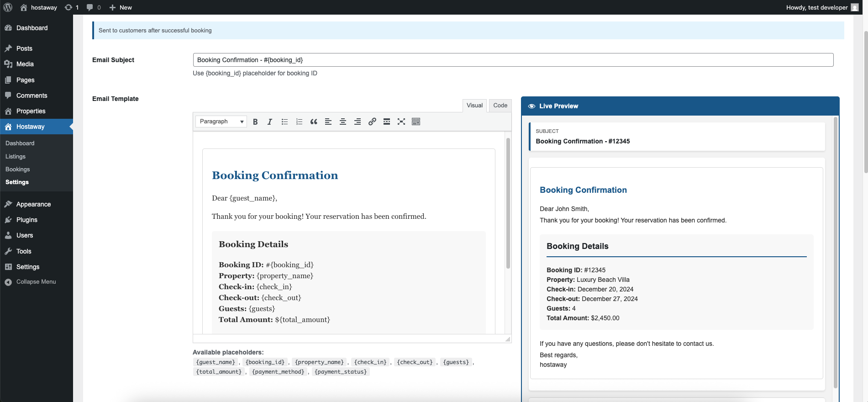Open the Paragraph format dropdown
The width and height of the screenshot is (868, 402).
(221, 122)
